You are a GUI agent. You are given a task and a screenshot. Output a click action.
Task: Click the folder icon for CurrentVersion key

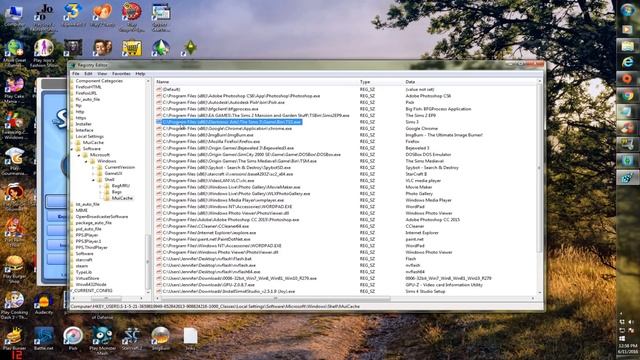pyautogui.click(x=100, y=167)
